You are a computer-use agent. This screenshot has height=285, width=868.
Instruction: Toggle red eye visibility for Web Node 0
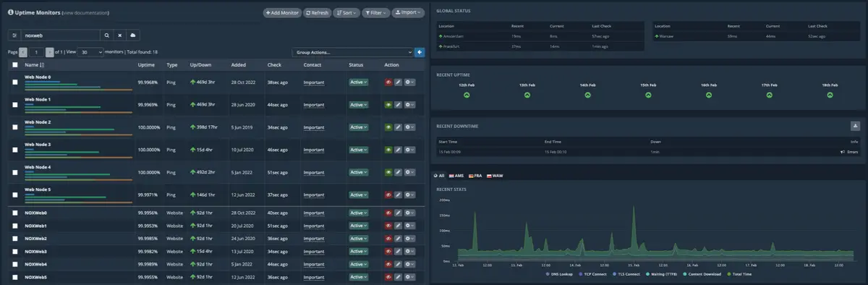click(388, 82)
